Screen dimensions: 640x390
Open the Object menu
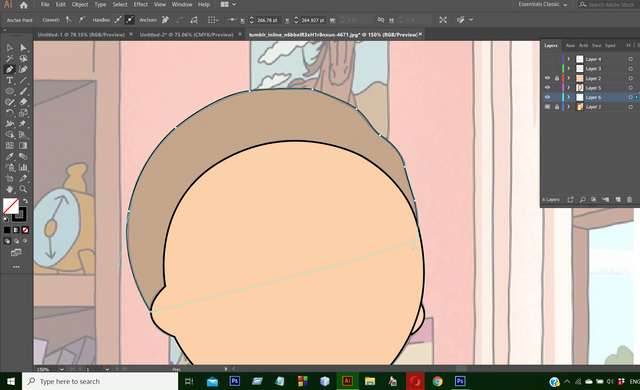pos(80,4)
